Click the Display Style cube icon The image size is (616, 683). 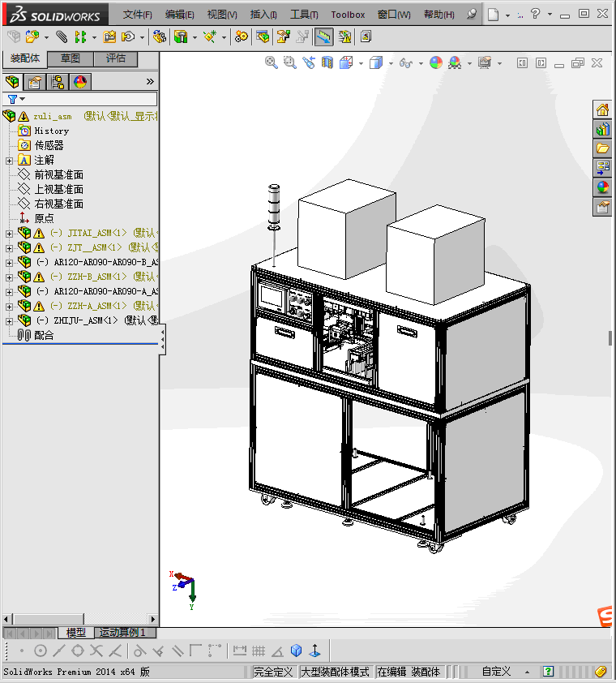pyautogui.click(x=376, y=62)
